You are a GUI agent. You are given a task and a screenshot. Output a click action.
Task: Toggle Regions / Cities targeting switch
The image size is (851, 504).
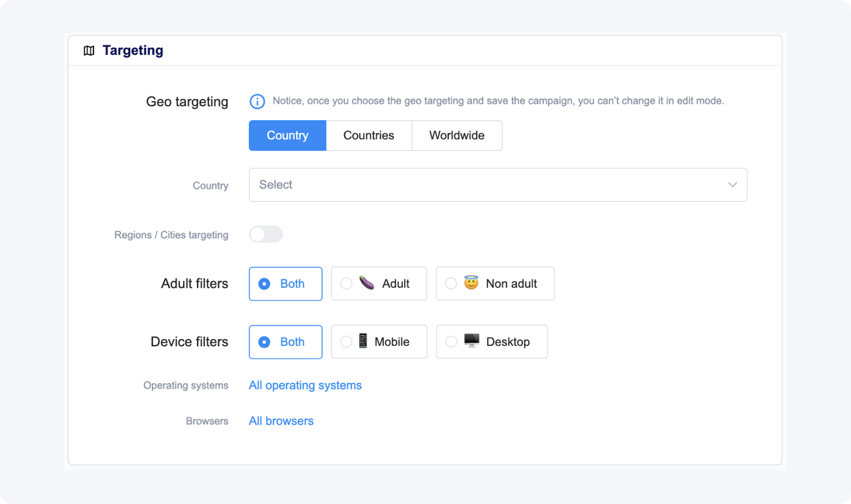[x=266, y=234]
